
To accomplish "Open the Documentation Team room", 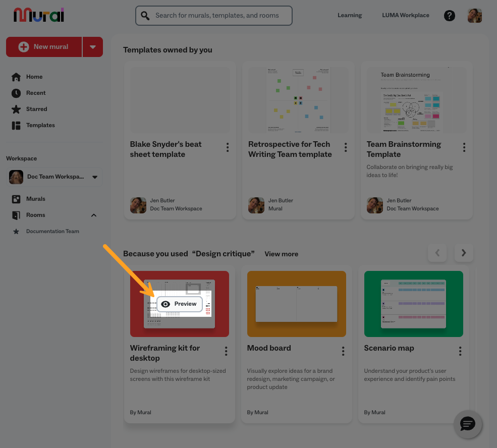I will [x=52, y=232].
